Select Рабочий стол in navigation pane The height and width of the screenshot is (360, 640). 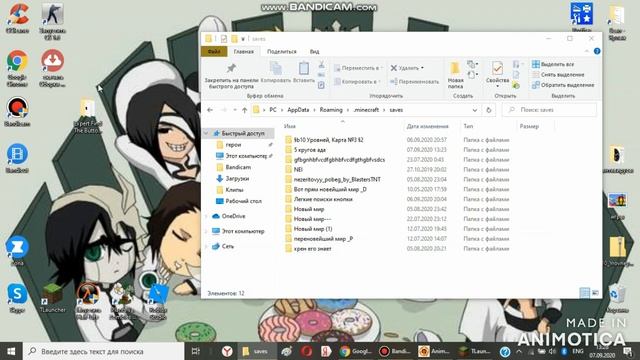click(243, 201)
